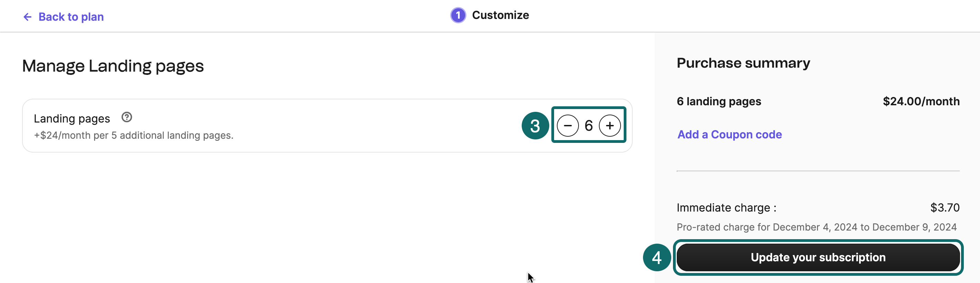The image size is (980, 283).
Task: Click the step 1 circle indicator
Action: (x=458, y=15)
